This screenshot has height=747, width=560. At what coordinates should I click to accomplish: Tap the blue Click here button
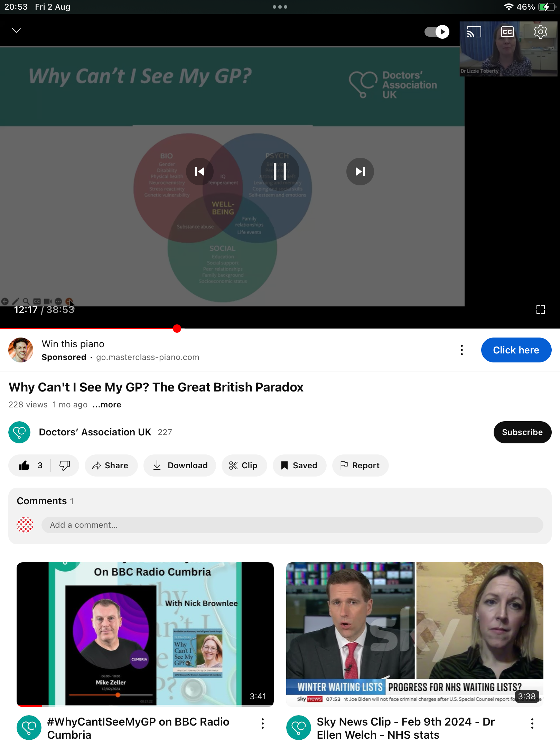[x=516, y=350]
